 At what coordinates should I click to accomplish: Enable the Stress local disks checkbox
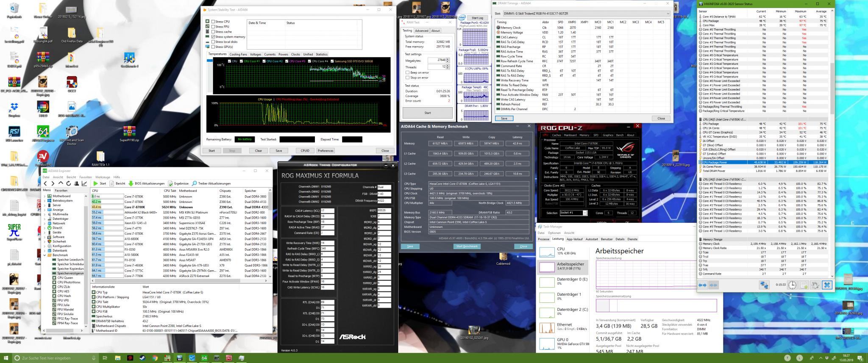213,42
